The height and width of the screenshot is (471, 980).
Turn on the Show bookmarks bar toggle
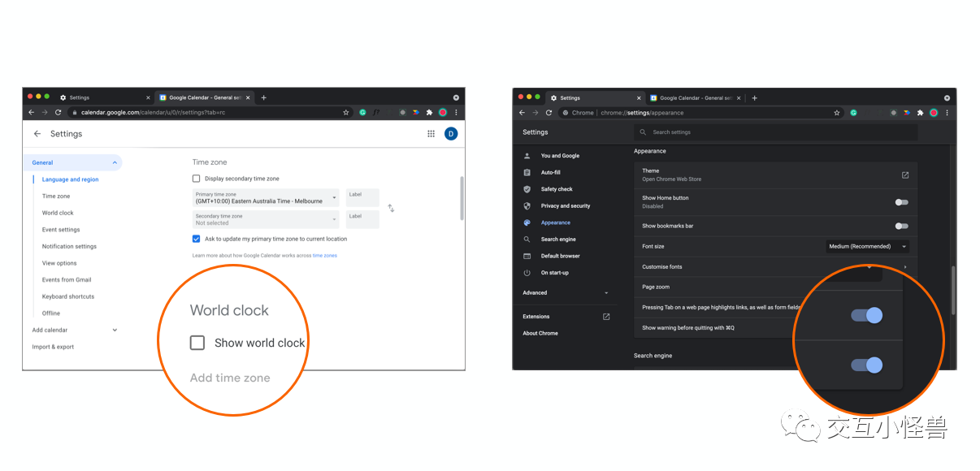click(x=901, y=226)
